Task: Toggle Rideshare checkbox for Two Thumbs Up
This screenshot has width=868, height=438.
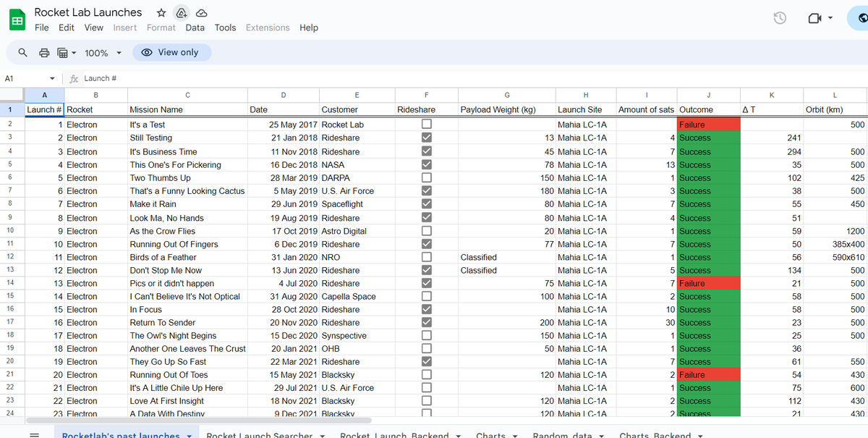Action: (x=426, y=177)
